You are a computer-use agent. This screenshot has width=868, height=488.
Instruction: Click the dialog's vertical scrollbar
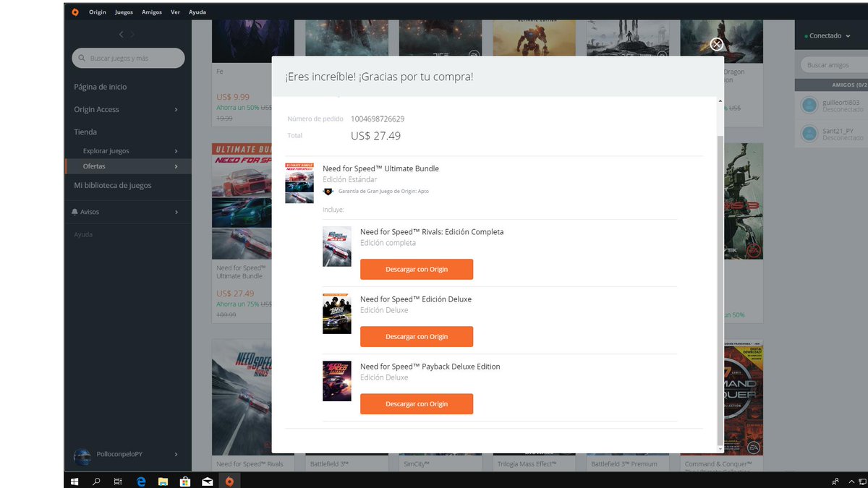(719, 289)
